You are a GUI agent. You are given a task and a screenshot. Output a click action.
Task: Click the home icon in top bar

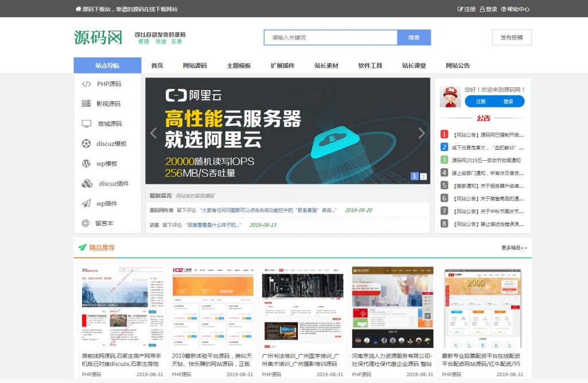point(78,9)
